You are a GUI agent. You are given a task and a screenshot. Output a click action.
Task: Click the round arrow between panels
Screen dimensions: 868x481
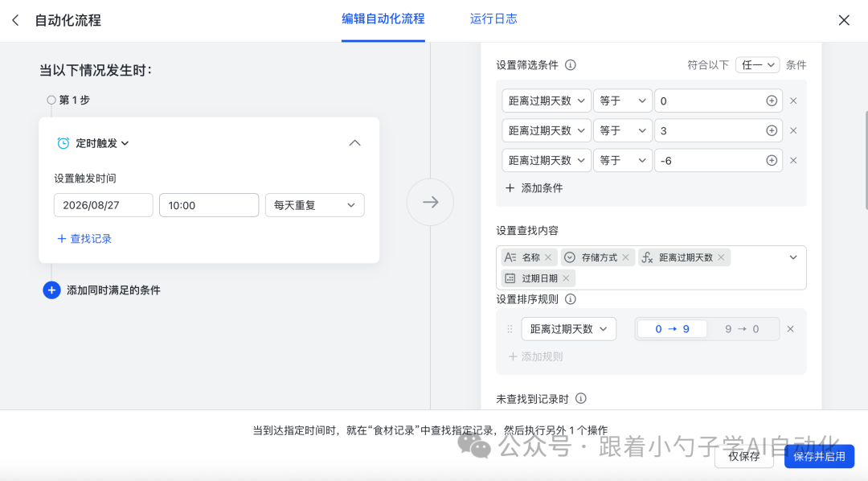coord(430,202)
